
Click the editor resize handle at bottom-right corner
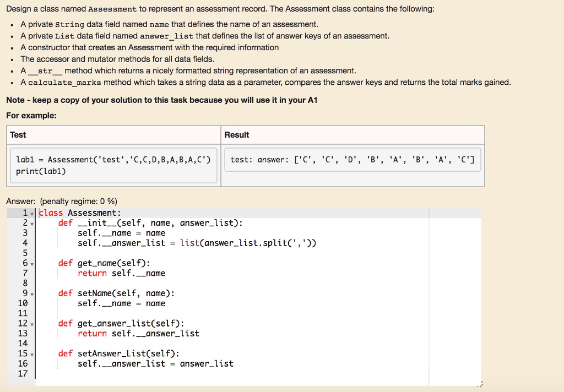click(480, 384)
